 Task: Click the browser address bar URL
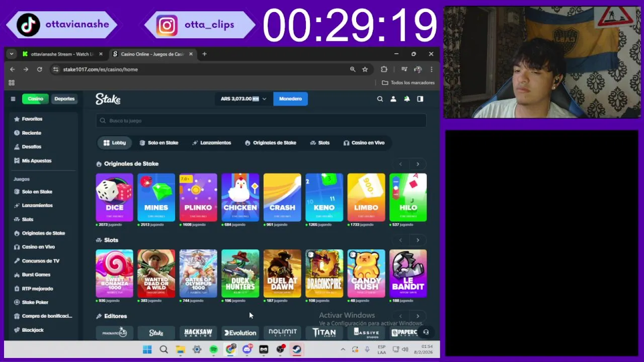click(100, 69)
